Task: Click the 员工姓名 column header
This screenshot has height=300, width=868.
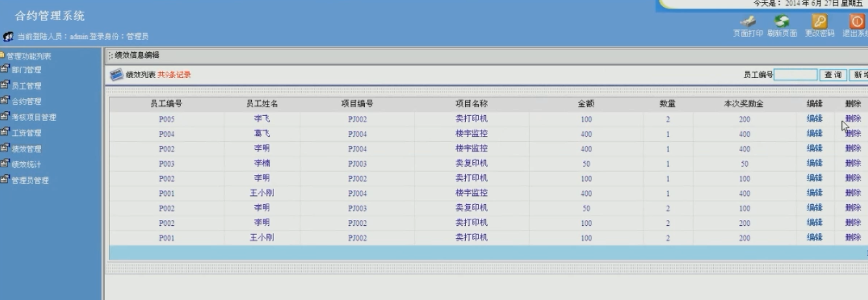Action: pos(262,104)
